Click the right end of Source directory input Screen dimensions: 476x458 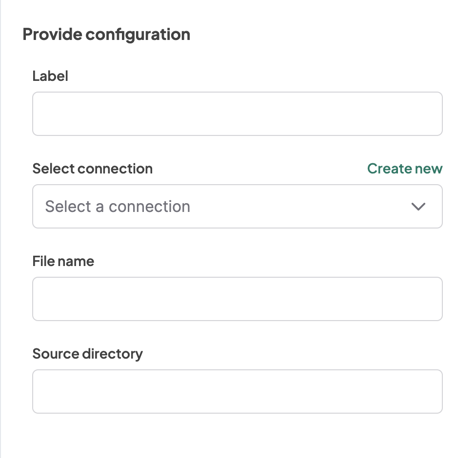click(x=434, y=392)
